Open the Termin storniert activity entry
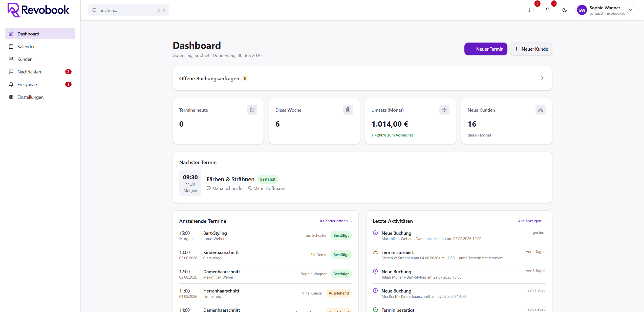Viewport: 644px width, 312px height. tap(459, 255)
